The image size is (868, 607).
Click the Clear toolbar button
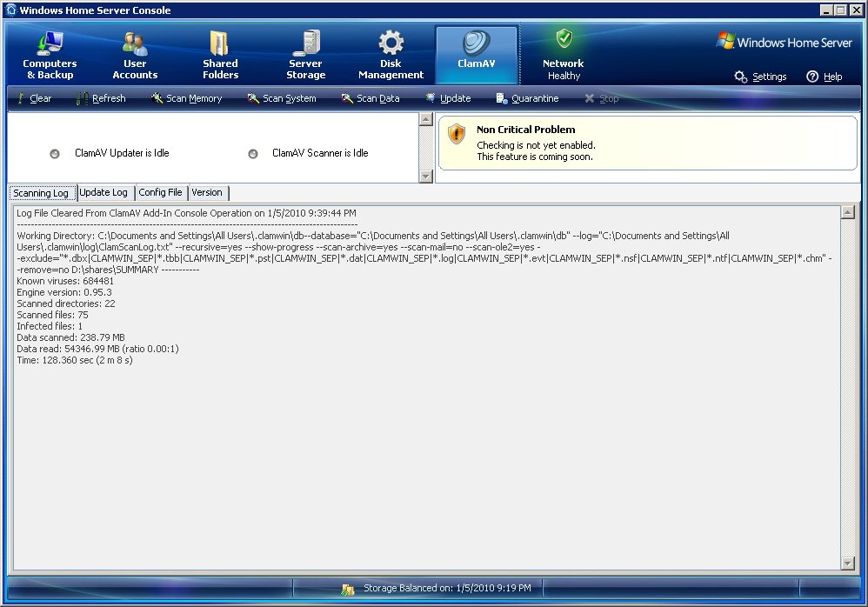coord(34,98)
